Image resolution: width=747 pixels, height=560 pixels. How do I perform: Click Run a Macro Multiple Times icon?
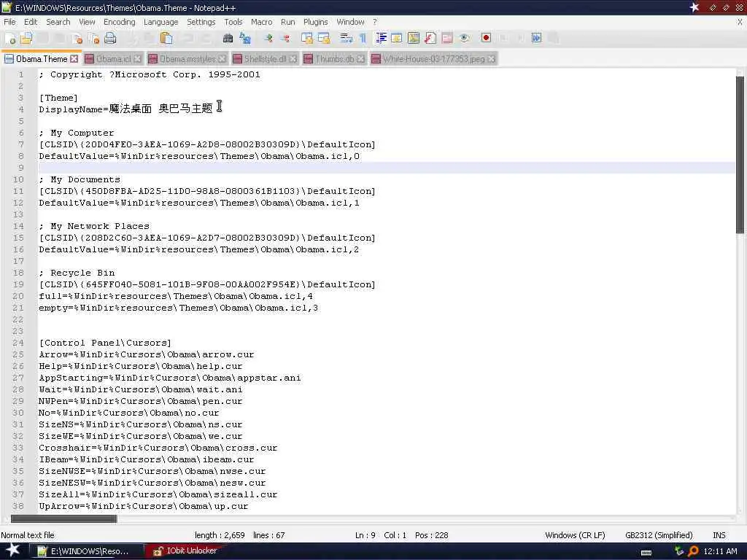(x=536, y=38)
